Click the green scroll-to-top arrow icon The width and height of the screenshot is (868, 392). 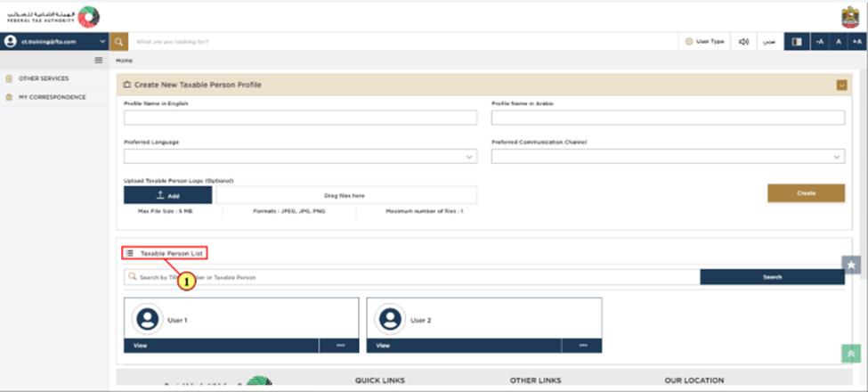tap(851, 353)
